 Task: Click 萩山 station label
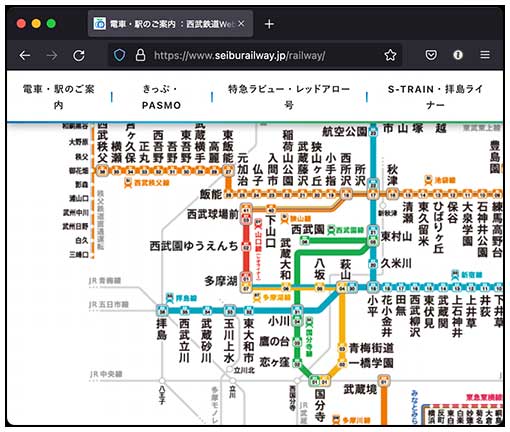pyautogui.click(x=345, y=269)
